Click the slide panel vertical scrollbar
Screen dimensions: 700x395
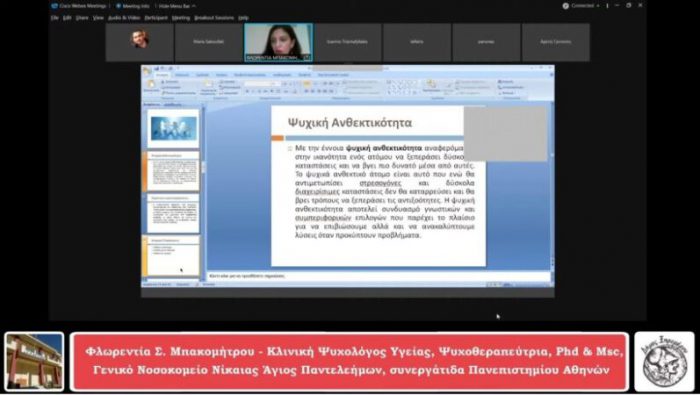click(204, 192)
